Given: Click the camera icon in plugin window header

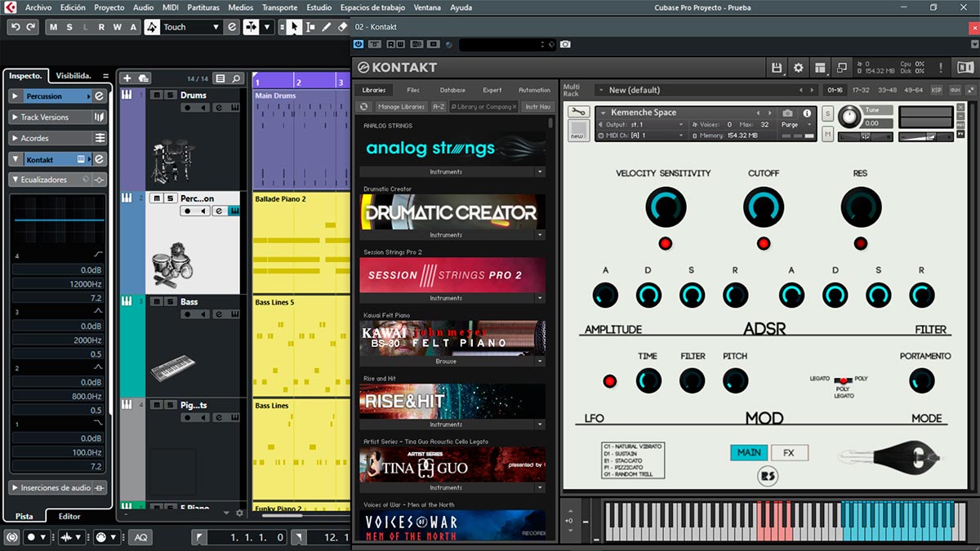Looking at the screenshot, I should [x=565, y=44].
